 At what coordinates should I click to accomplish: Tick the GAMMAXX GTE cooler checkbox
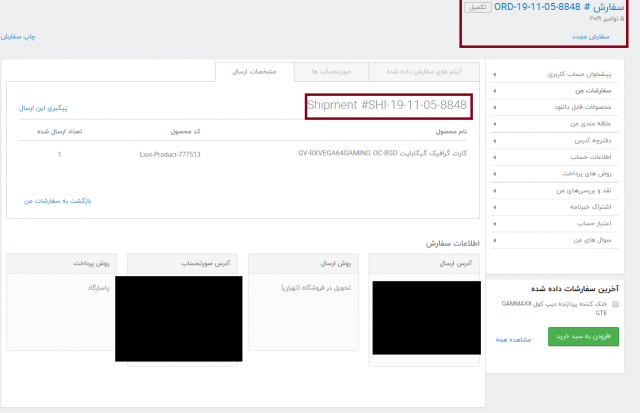(615, 304)
